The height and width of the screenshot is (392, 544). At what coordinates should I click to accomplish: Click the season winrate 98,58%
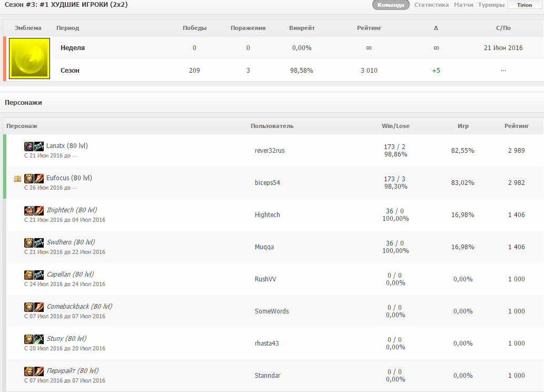301,71
